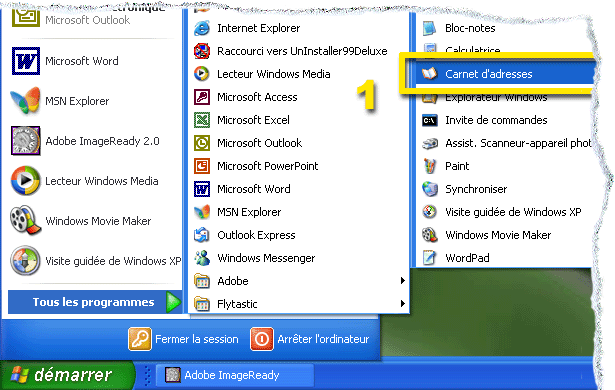Click the Microsoft Access key icon
615x390 pixels.
[202, 97]
